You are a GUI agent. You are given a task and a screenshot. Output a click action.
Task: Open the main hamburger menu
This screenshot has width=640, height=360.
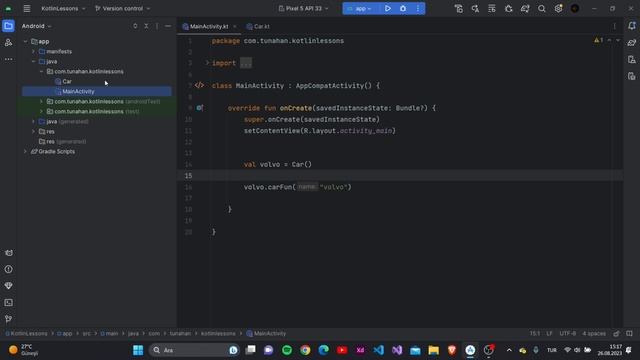27,8
